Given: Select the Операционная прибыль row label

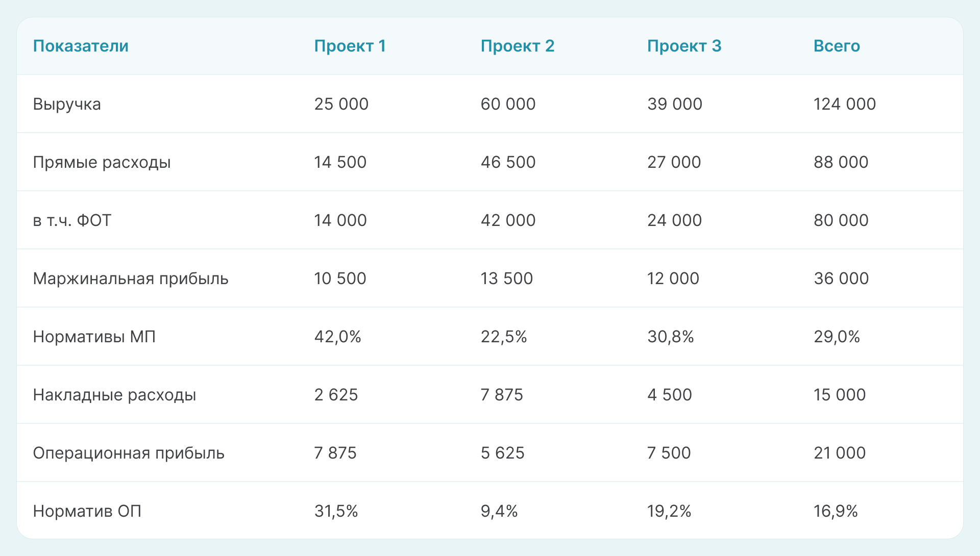Looking at the screenshot, I should (129, 453).
